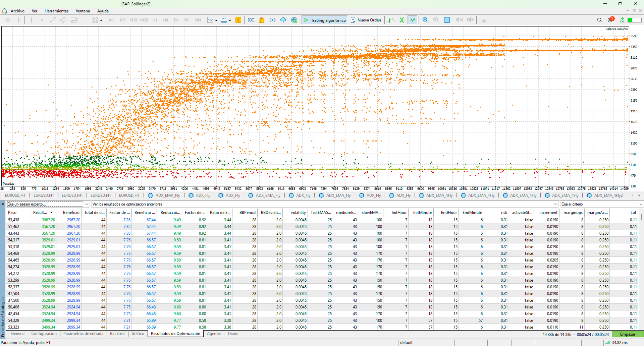644x346 pixels.
Task: Open the MetaEditor IDE
Action: pos(251,20)
